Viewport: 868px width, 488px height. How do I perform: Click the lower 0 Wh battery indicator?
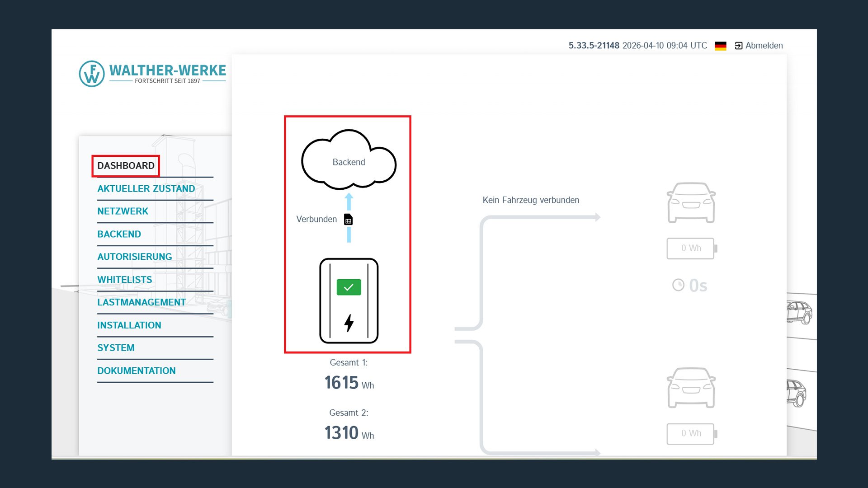click(x=692, y=434)
